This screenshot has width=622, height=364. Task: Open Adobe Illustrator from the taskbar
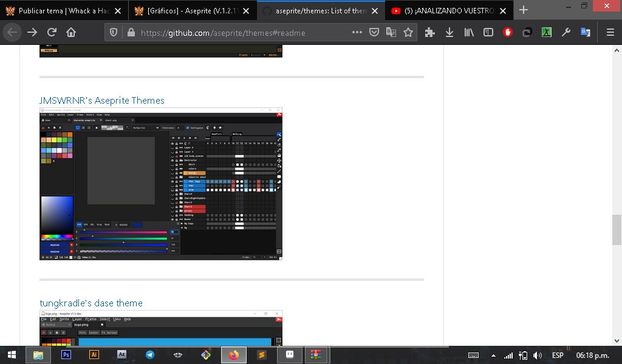(94, 355)
